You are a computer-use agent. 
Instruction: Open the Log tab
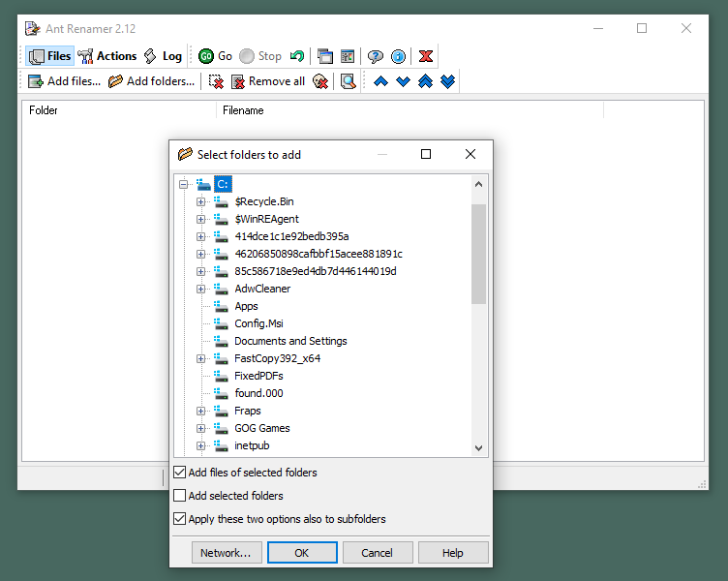pos(163,56)
